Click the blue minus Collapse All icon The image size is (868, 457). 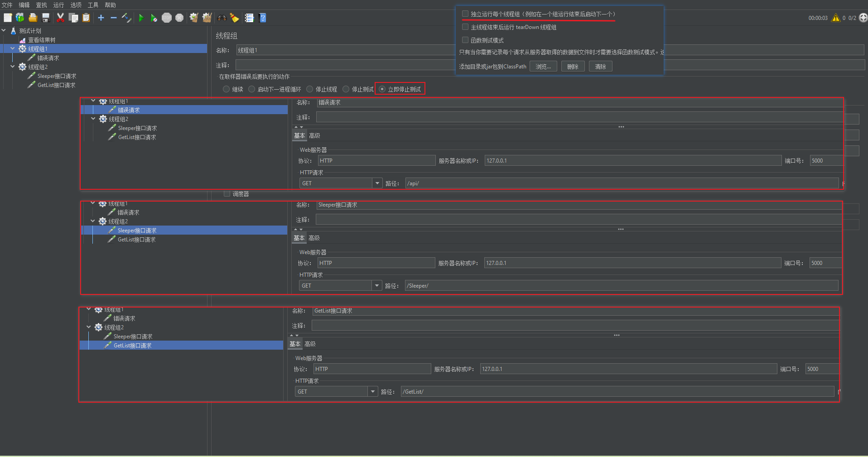(x=114, y=18)
